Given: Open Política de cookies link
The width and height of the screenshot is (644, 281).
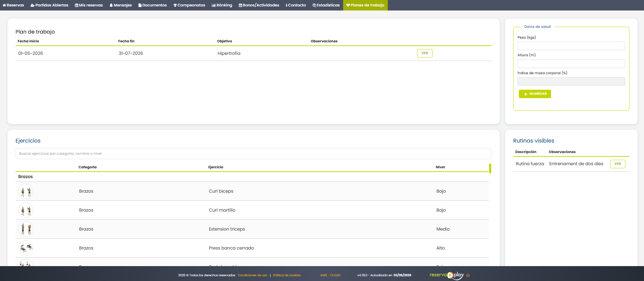Looking at the screenshot, I should click(x=287, y=275).
